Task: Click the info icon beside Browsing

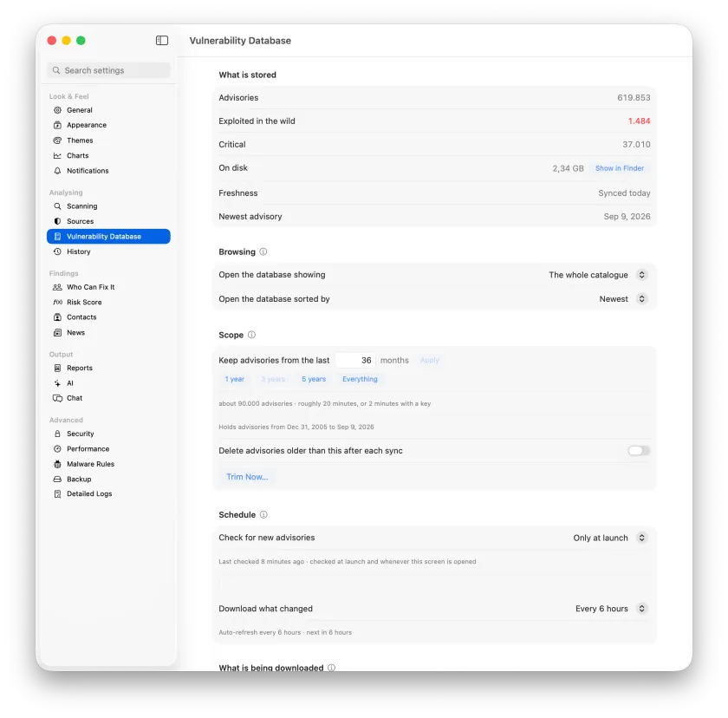Action: point(263,251)
